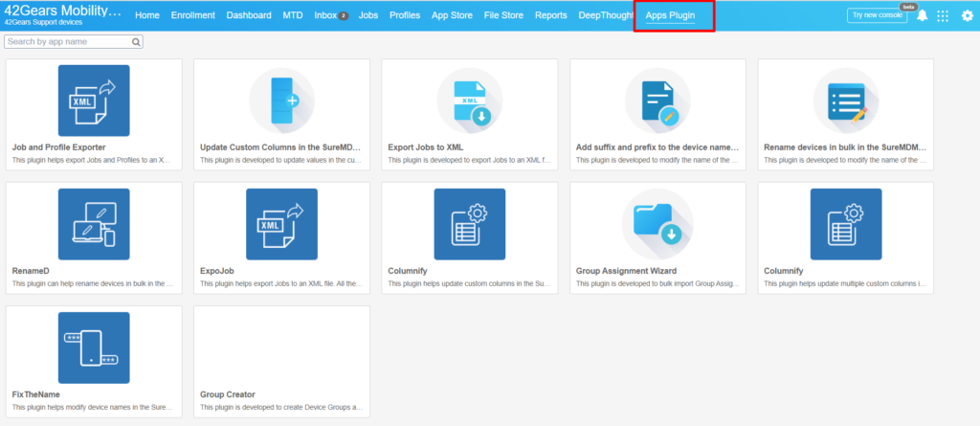
Task: Click the search magnifier icon
Action: point(136,42)
